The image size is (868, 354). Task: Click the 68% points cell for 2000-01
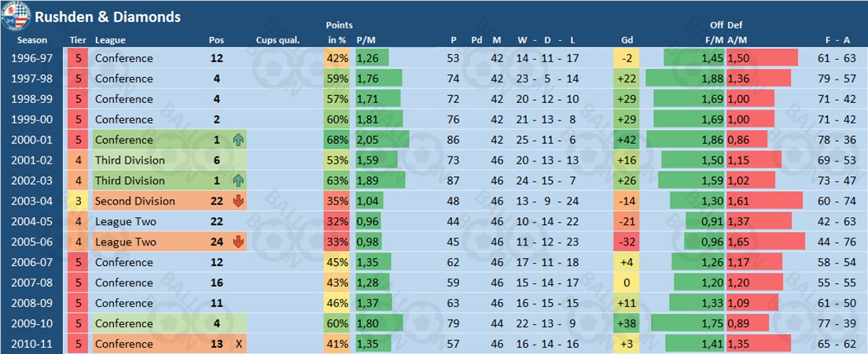[x=338, y=140]
